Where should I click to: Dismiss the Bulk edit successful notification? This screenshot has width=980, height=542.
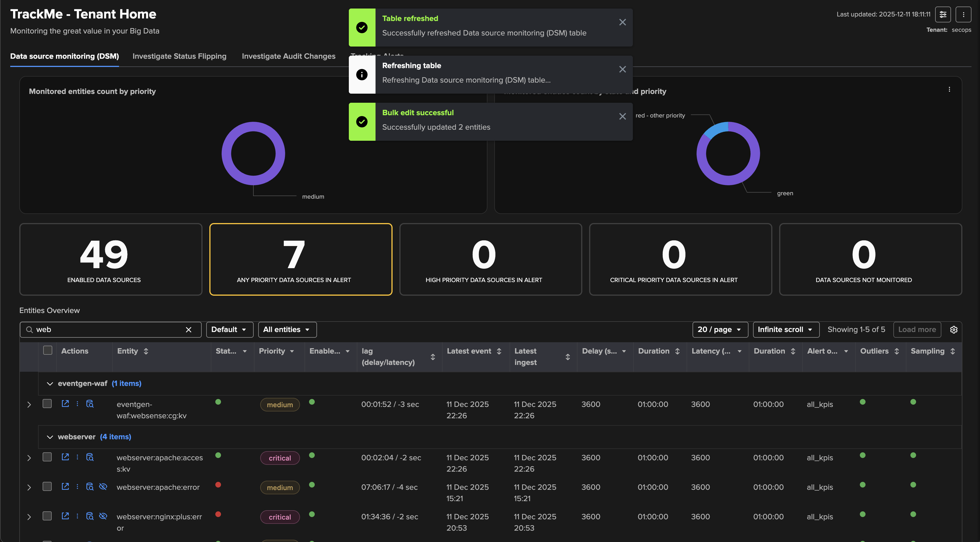pyautogui.click(x=622, y=116)
